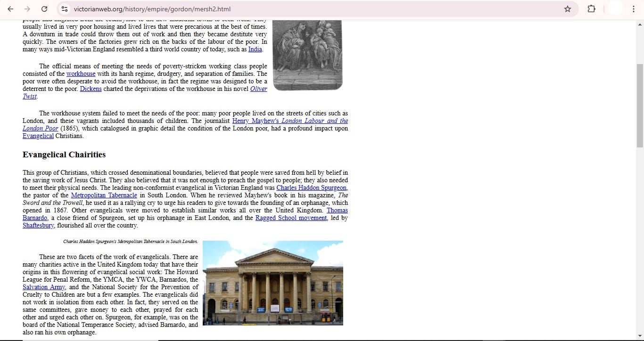Open the Chrome profile avatar
Viewport: 644px width, 341px height.
point(615,9)
